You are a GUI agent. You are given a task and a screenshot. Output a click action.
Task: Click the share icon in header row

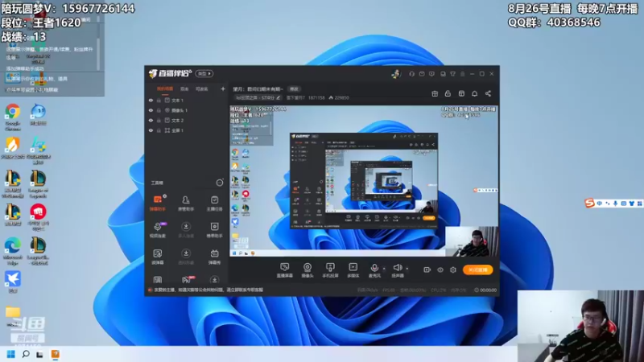pos(488,93)
